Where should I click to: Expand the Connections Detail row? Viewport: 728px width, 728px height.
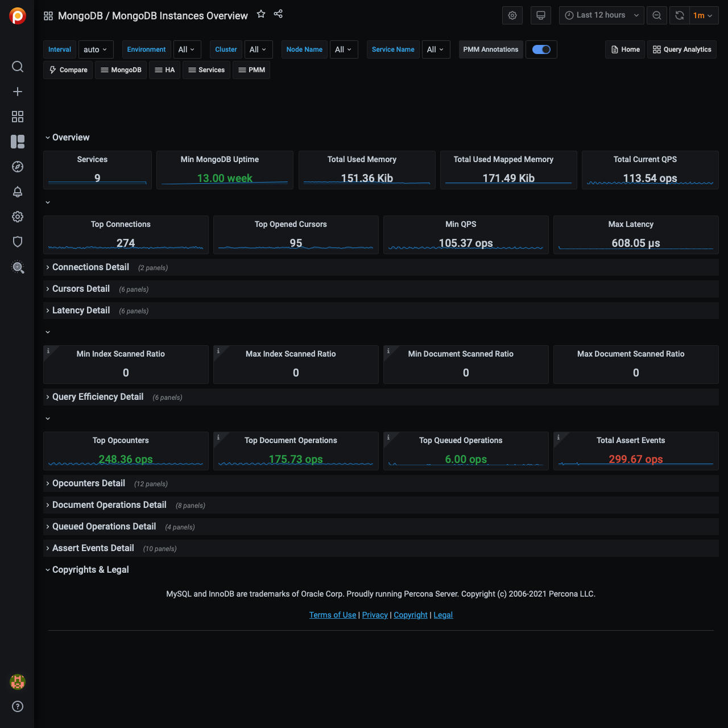pyautogui.click(x=90, y=267)
